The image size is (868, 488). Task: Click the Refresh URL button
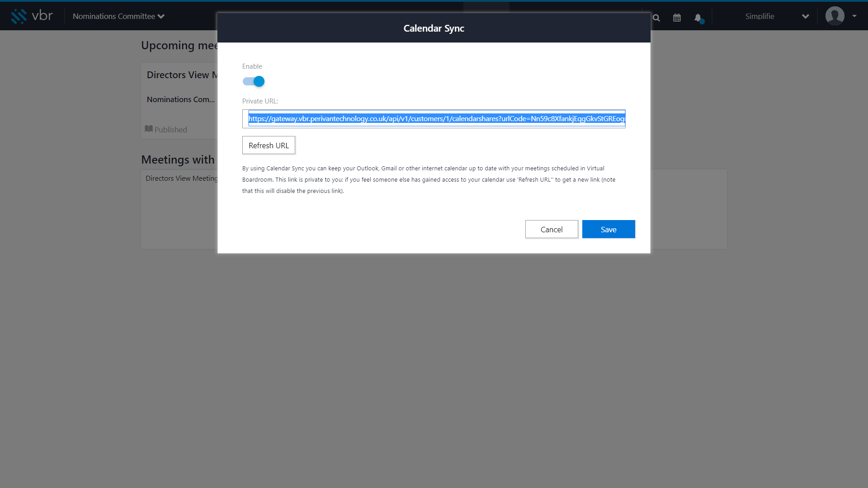tap(269, 145)
